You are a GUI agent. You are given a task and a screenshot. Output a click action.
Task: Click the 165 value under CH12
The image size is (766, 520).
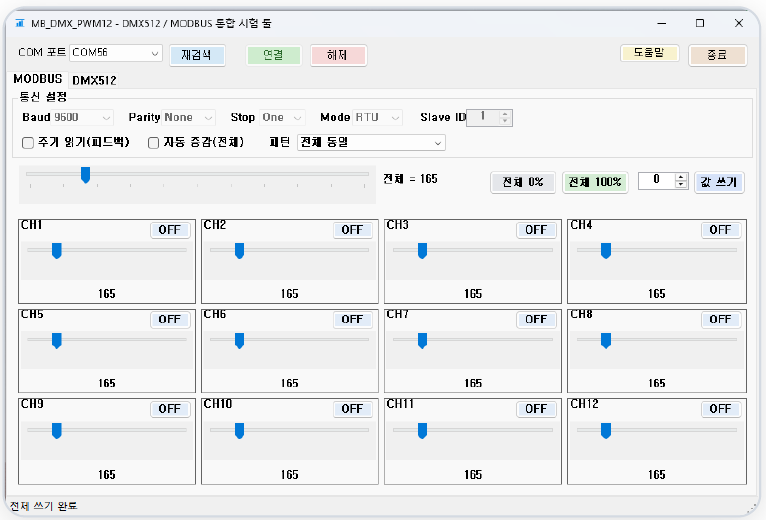point(657,475)
